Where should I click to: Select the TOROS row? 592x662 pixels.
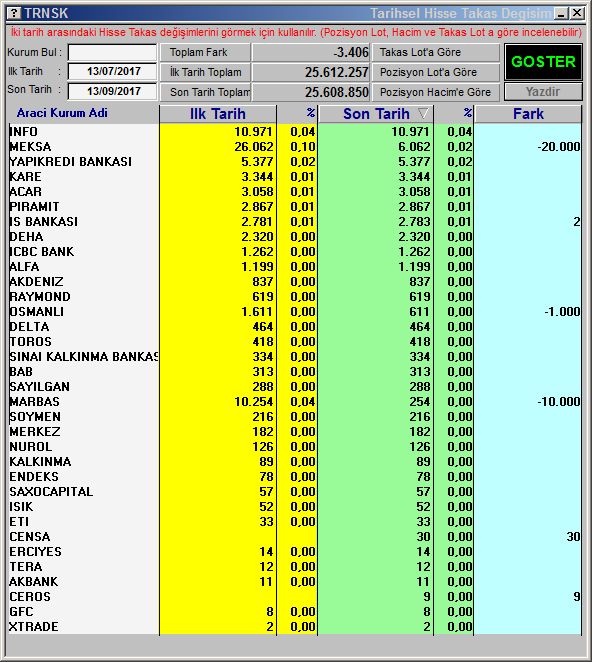[x=295, y=342]
